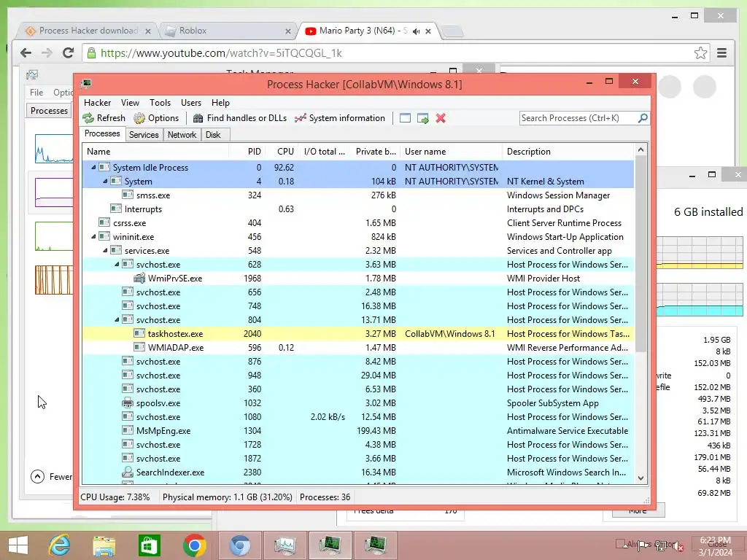
Task: Collapse svchost.exe PID 628 node
Action: tap(117, 264)
